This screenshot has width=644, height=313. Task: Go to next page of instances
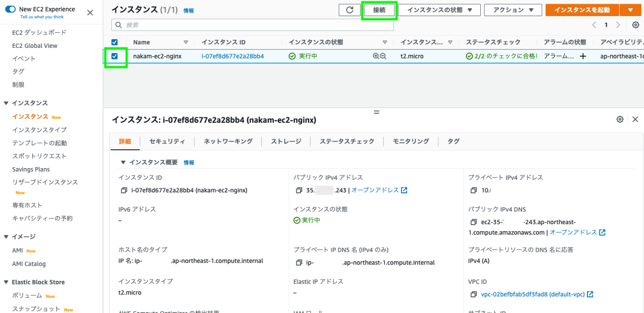point(618,25)
